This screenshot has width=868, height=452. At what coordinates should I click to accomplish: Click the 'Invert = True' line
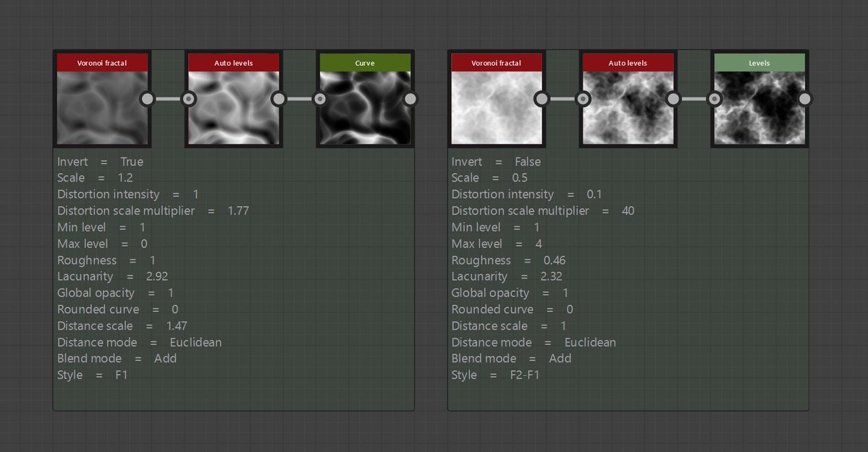(x=100, y=161)
